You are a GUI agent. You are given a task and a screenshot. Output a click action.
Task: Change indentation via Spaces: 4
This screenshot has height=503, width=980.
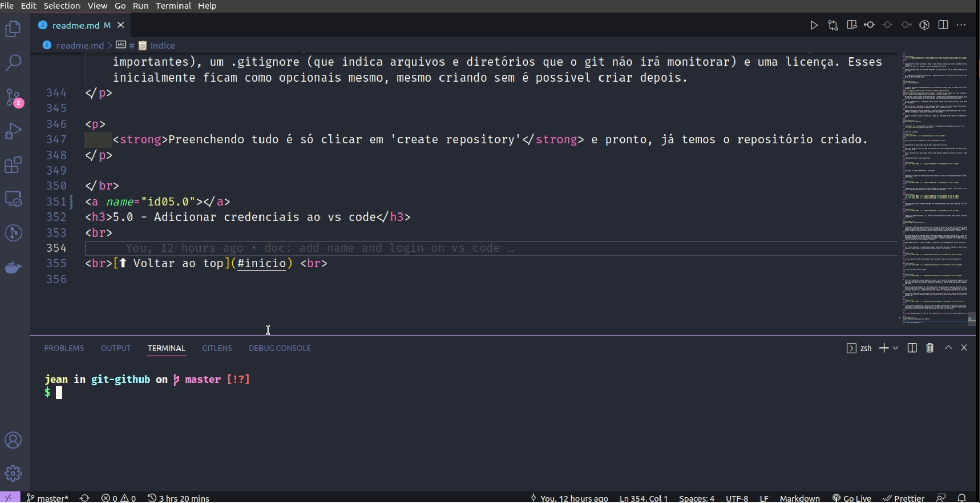tap(696, 498)
